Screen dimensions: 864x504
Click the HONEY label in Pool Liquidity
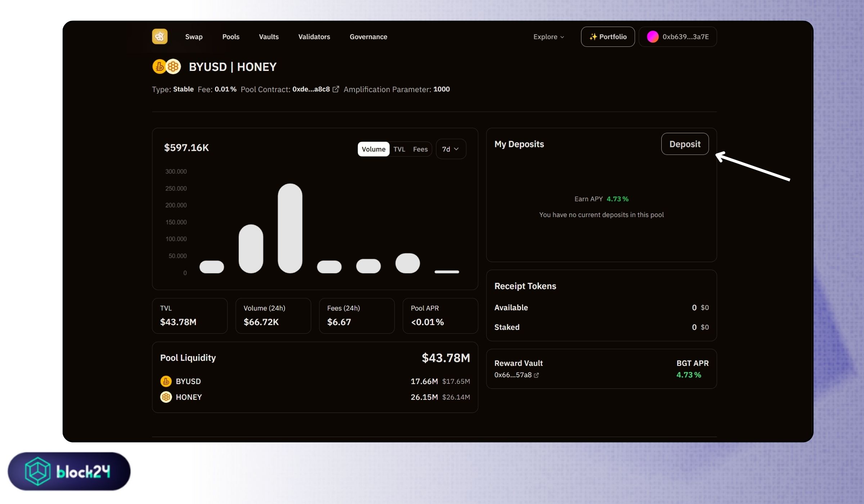[189, 397]
